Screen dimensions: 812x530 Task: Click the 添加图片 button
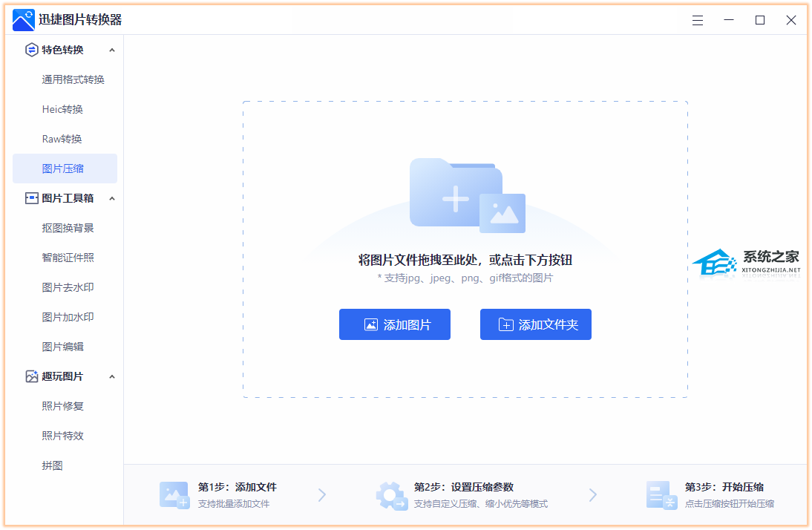coord(395,324)
